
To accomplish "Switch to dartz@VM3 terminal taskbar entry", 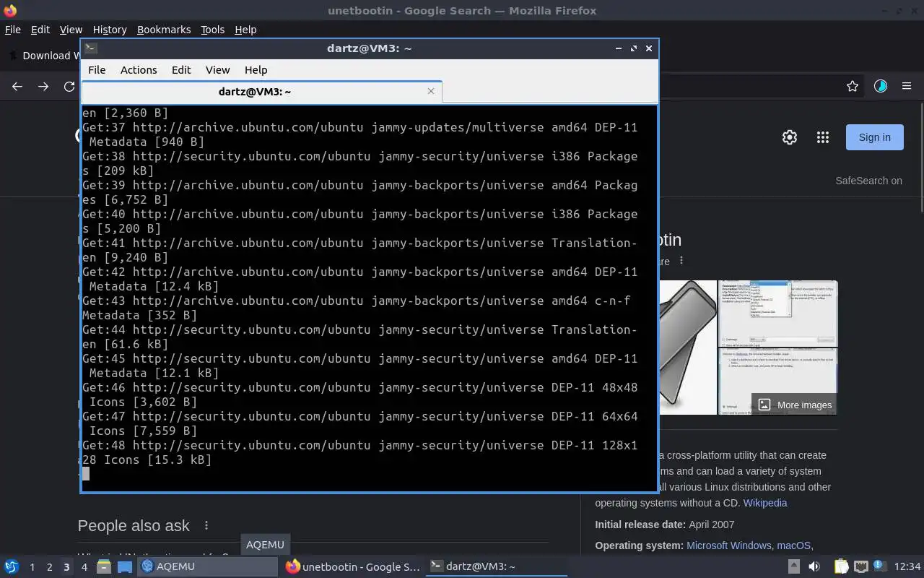I will click(x=497, y=566).
